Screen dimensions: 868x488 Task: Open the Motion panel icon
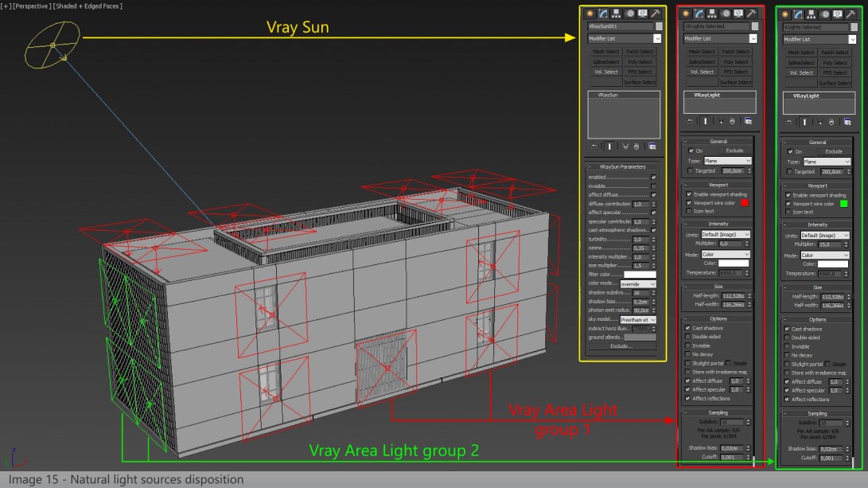pos(629,13)
